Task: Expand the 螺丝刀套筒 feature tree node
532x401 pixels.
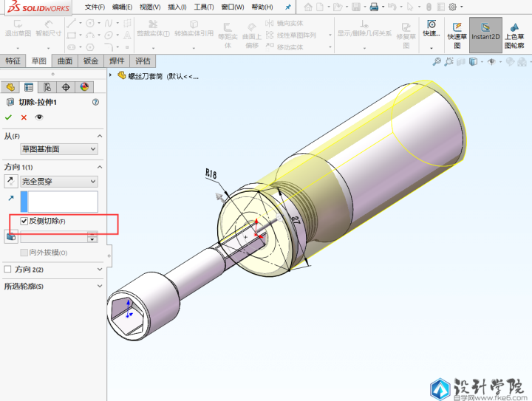Action: [111, 75]
